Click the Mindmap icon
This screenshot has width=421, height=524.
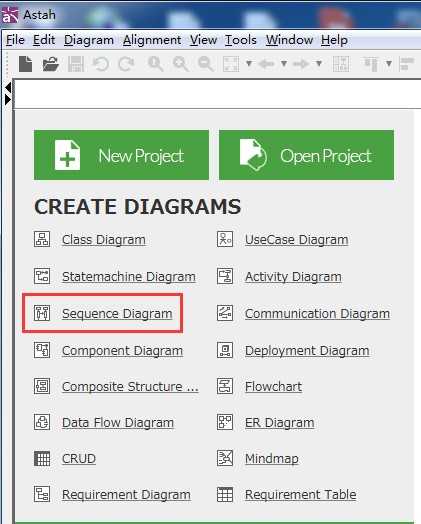(225, 458)
